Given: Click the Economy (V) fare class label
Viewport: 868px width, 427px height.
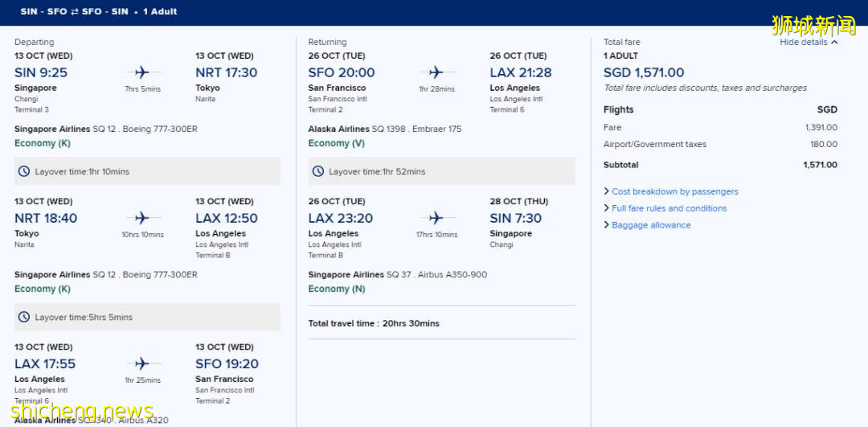Looking at the screenshot, I should click(x=336, y=143).
